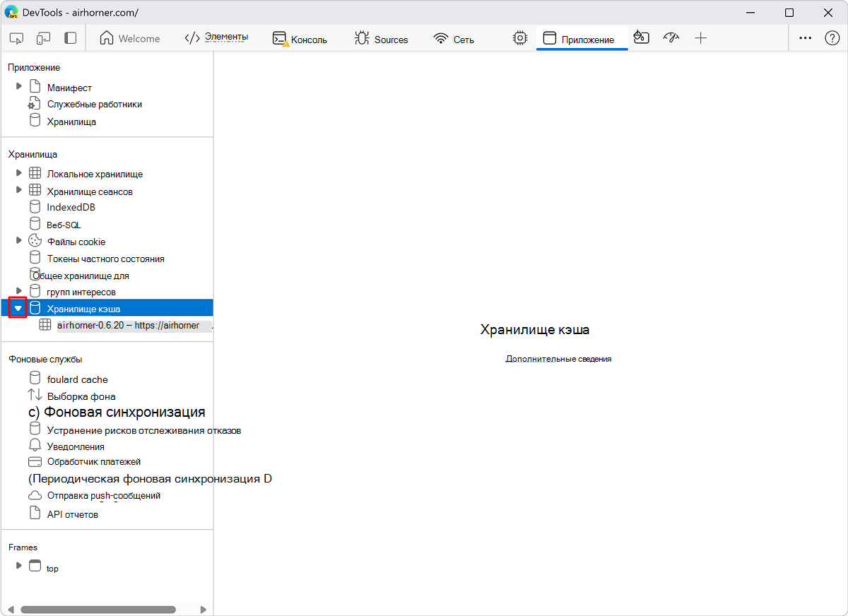Open the Performance gauge icon
Viewport: 848px width, 616px height.
coord(671,37)
